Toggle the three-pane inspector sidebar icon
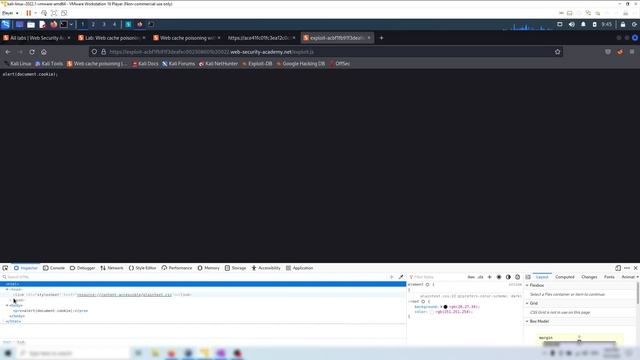The height and width of the screenshot is (360, 640). point(528,277)
